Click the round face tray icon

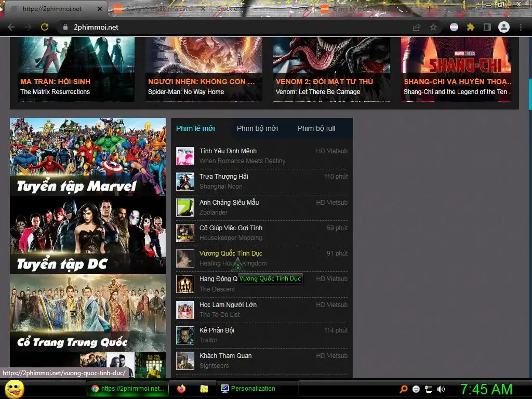tap(416, 389)
